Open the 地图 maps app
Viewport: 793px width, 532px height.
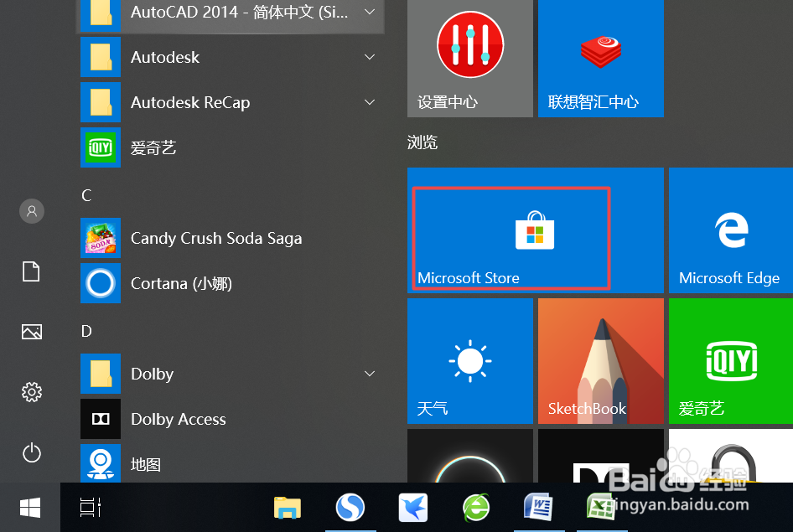point(231,463)
